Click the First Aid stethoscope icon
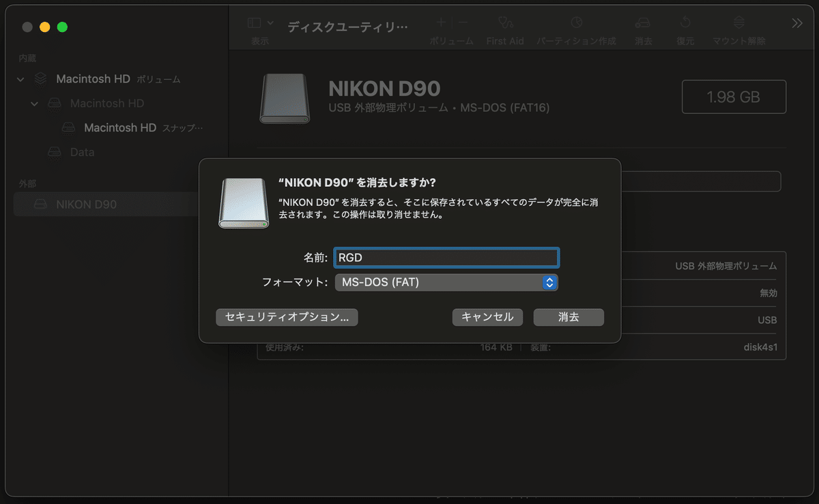 [x=505, y=23]
